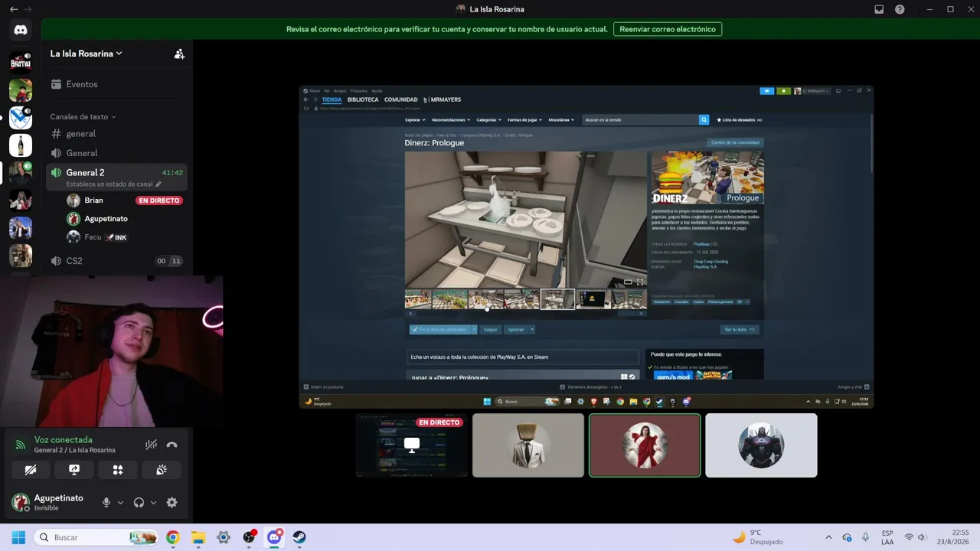This screenshot has height=551, width=980.
Task: Select TIENDA tab in Steam stream
Action: (x=332, y=99)
